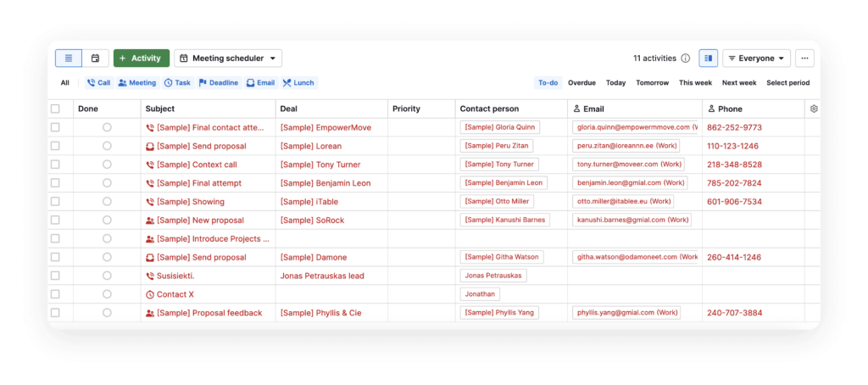Switch to the calendar view icon
868x385 pixels.
95,59
